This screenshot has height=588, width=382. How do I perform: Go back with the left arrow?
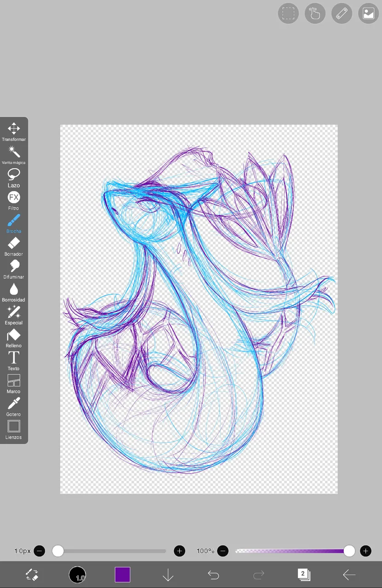349,575
